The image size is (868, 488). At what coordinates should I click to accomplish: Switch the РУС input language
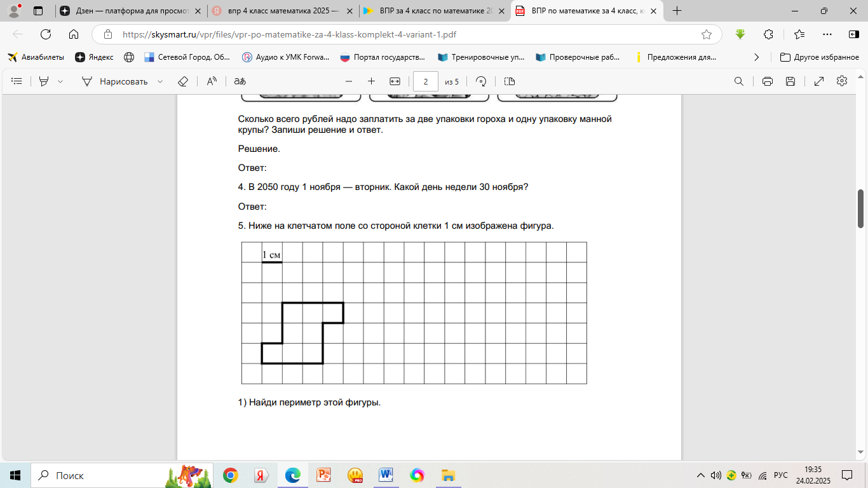pos(780,475)
